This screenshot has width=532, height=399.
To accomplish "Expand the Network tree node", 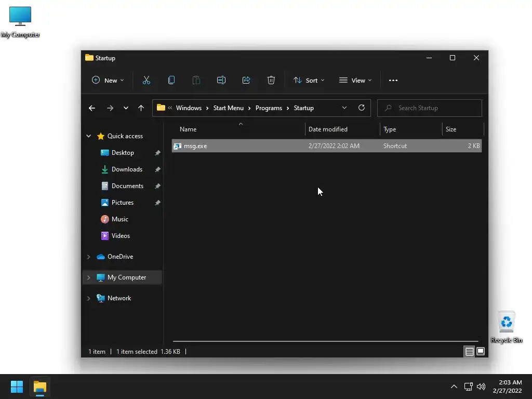I will click(x=88, y=298).
